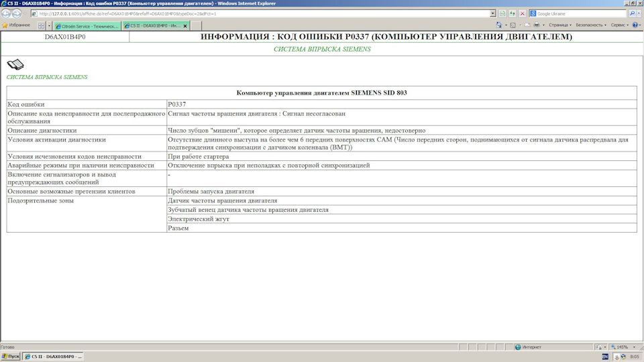Viewport: 644px width, 362px height.
Task: Click the compatibility view icon beside address bar
Action: [x=502, y=13]
